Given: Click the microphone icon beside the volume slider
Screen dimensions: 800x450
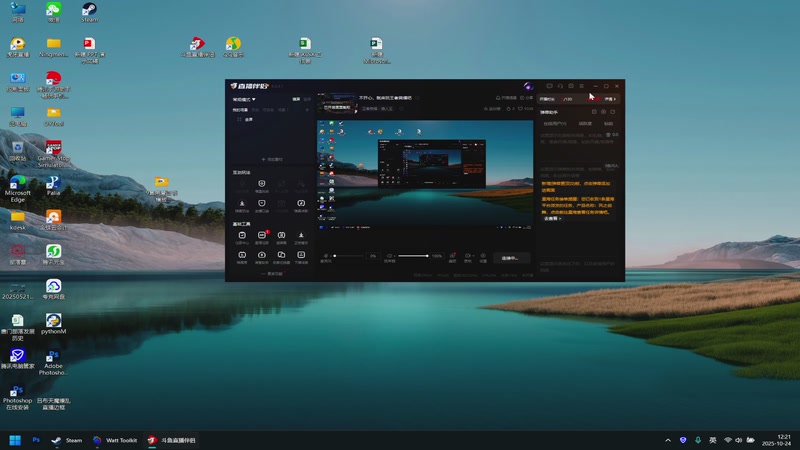Looking at the screenshot, I should (x=326, y=256).
